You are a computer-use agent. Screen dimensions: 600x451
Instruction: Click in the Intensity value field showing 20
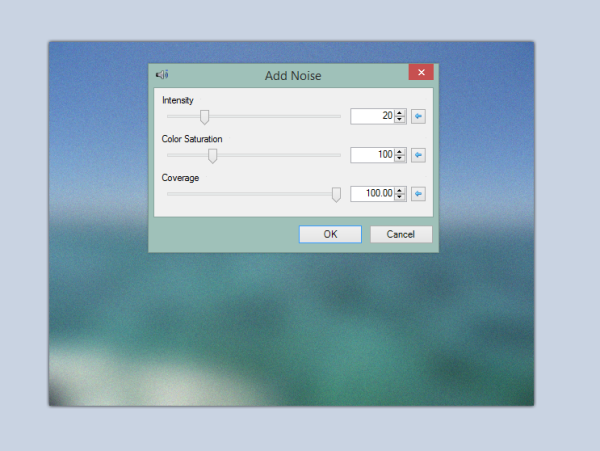pyautogui.click(x=373, y=116)
